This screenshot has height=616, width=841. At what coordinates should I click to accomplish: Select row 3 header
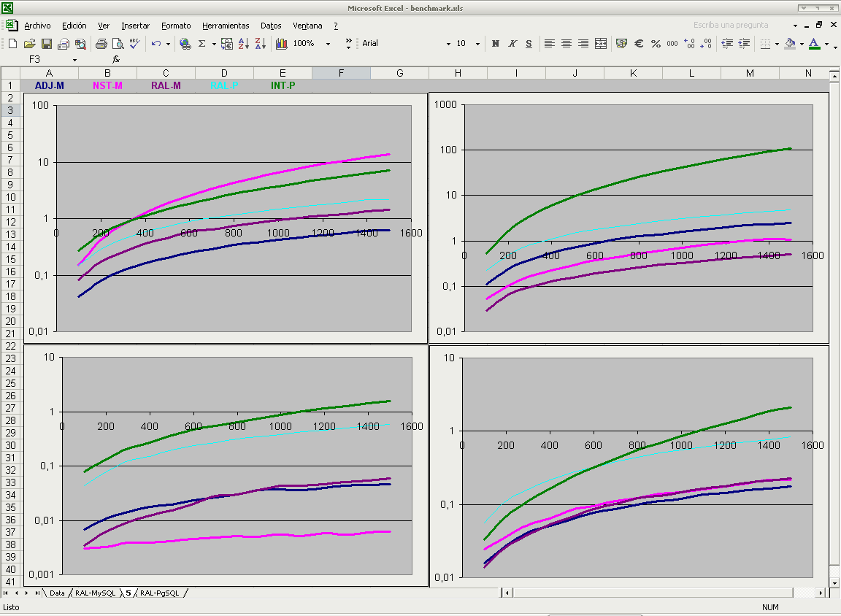click(10, 110)
